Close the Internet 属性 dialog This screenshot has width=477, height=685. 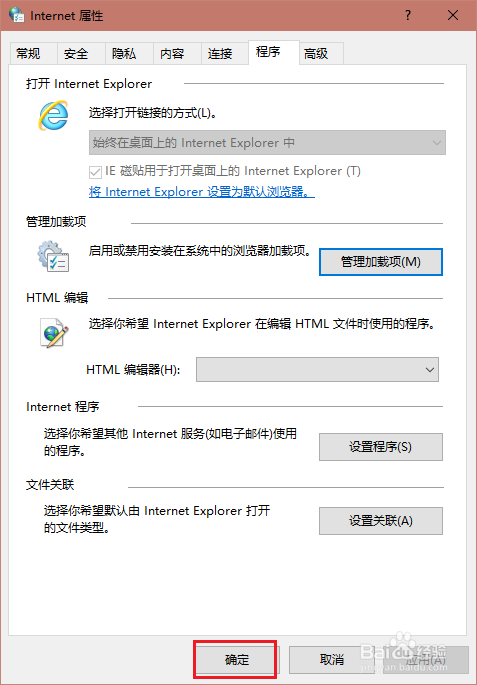pos(453,16)
